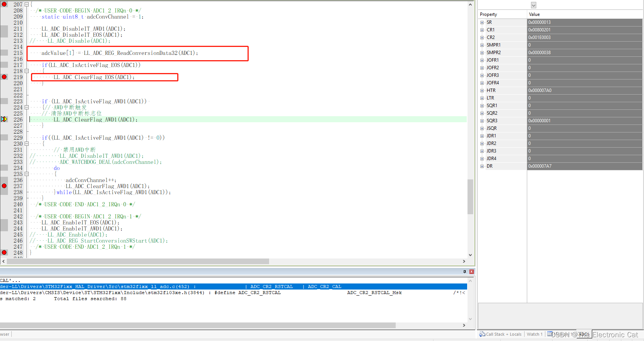This screenshot has height=341, width=644.
Task: Click the current execution arrow at line 226
Action: [x=4, y=119]
